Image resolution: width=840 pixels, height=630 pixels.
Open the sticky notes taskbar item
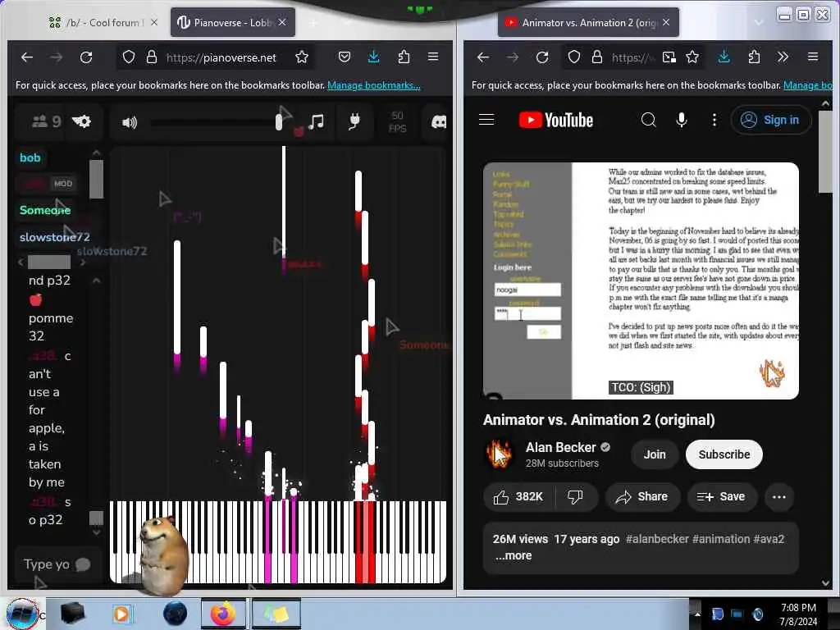coord(276,614)
